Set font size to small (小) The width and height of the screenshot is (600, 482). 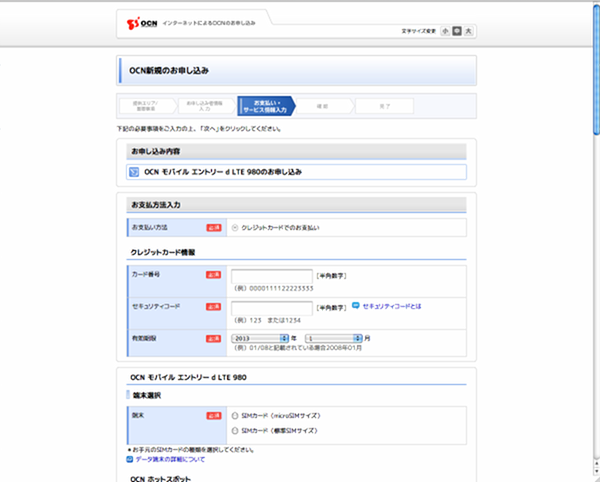[x=445, y=31]
